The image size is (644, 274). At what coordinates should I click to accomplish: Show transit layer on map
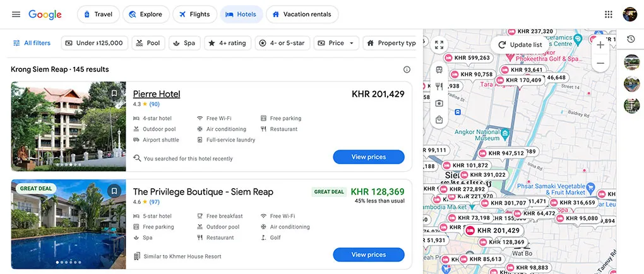point(439,70)
